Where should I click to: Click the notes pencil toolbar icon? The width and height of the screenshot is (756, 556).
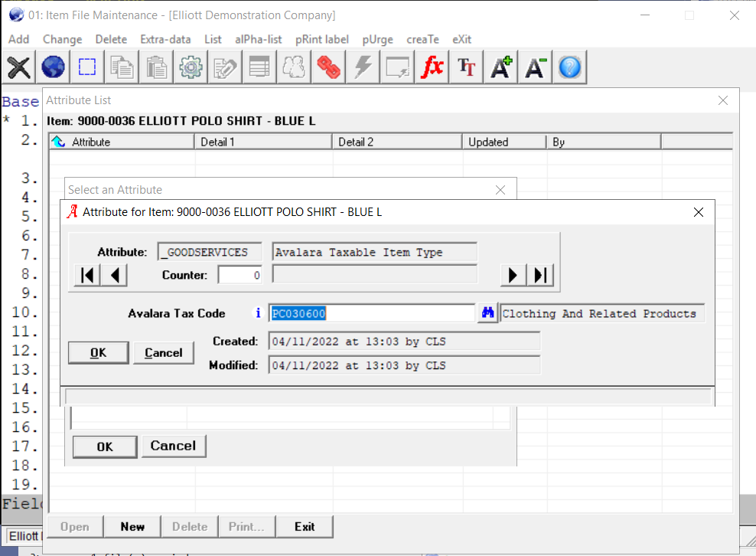pos(225,67)
